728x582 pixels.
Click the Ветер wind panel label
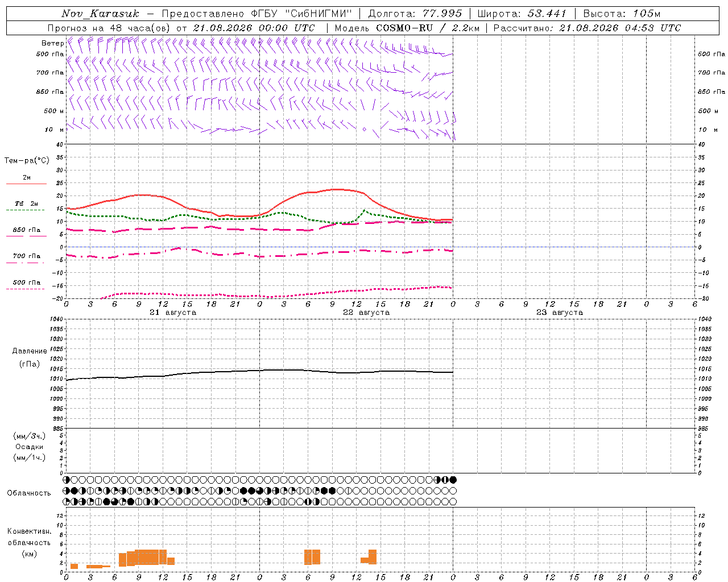52,43
